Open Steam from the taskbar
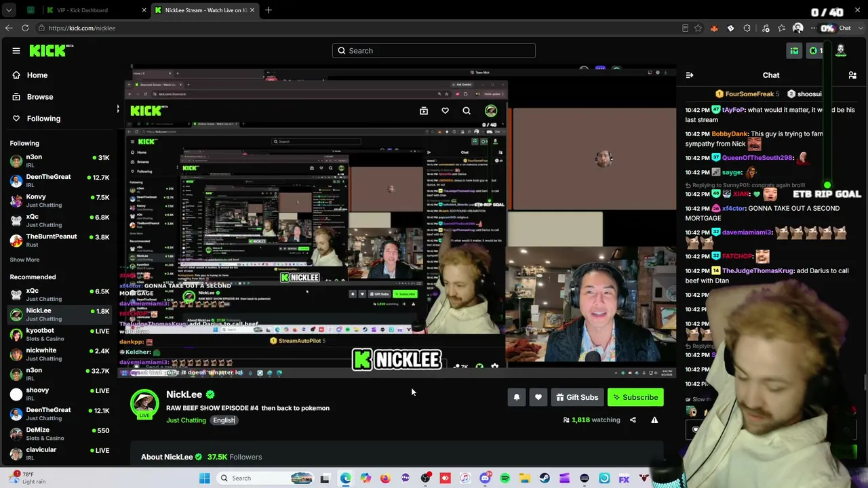Screen dimensions: 868x488 point(545,479)
